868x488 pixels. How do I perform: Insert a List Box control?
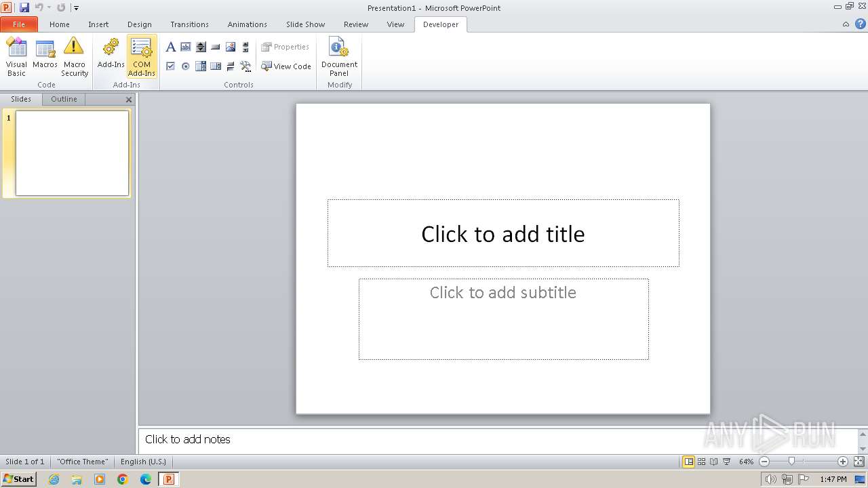(x=201, y=66)
